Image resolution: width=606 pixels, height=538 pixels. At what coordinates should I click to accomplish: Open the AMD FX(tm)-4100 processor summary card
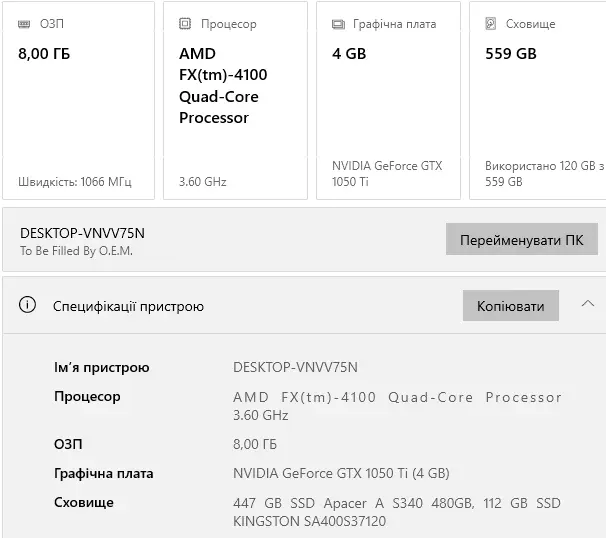(x=232, y=100)
